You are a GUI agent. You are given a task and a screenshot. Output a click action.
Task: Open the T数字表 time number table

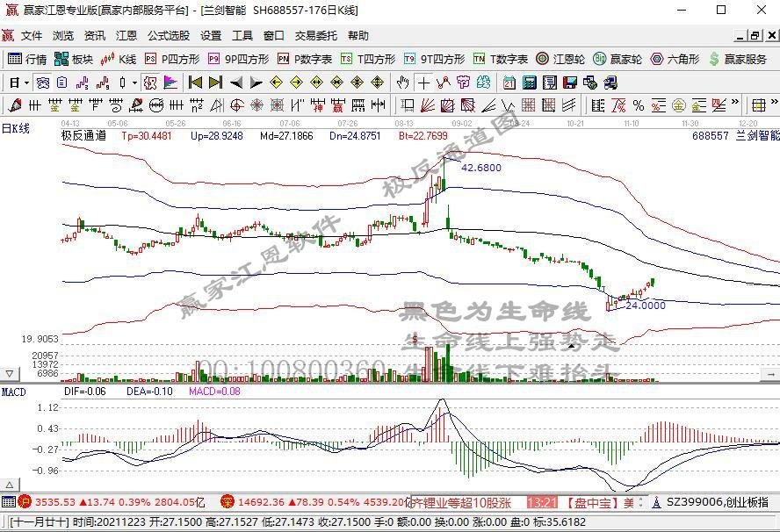pos(501,59)
